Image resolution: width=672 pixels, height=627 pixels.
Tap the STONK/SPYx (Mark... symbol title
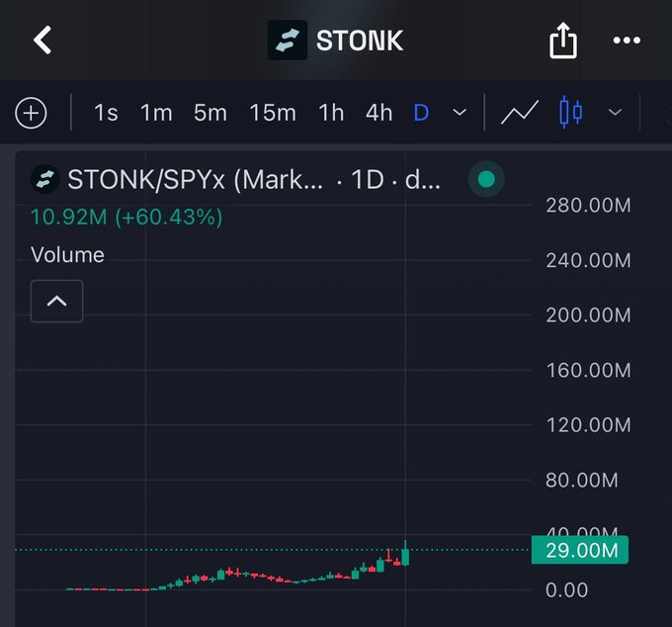click(x=195, y=179)
